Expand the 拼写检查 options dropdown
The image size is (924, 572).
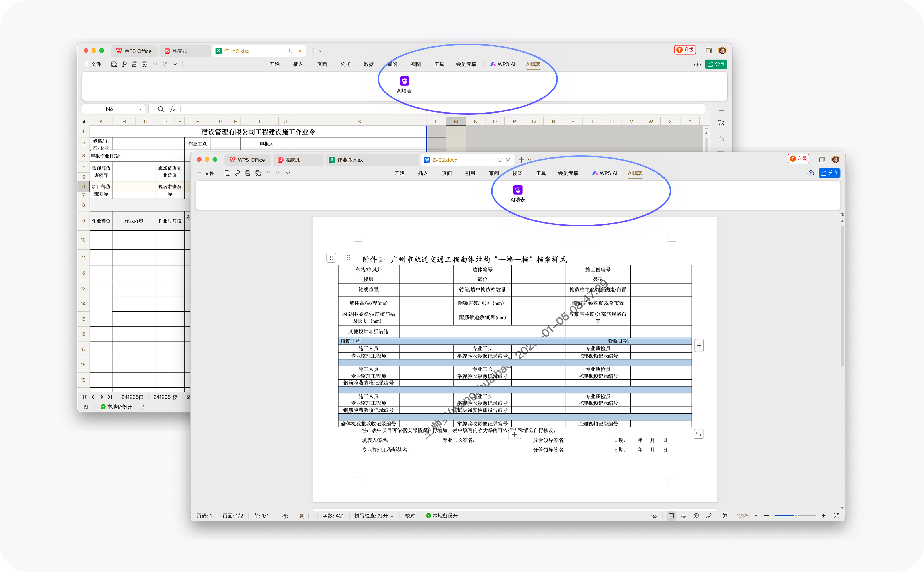[x=392, y=516]
